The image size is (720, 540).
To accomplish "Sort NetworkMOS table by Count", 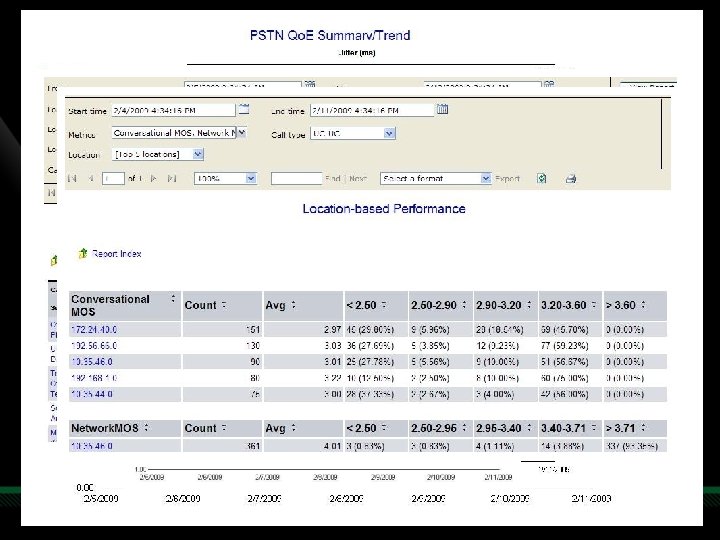I will (224, 428).
